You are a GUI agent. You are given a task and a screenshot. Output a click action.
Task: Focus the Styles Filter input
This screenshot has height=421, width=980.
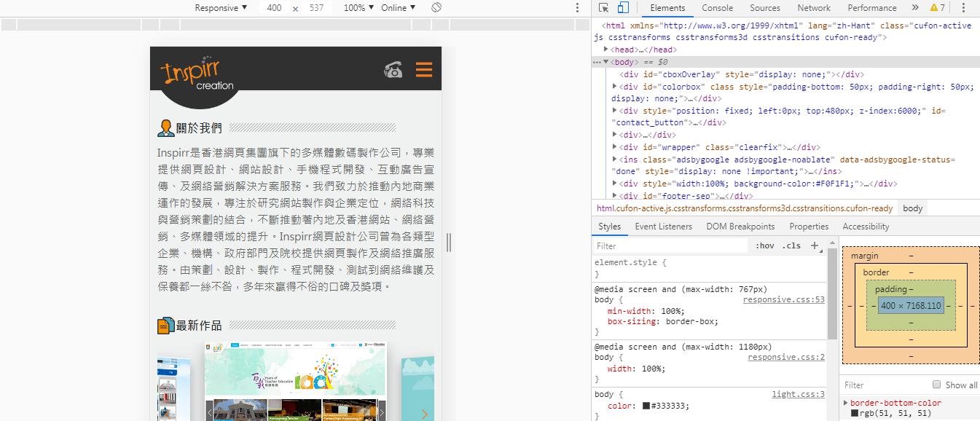[x=670, y=246]
